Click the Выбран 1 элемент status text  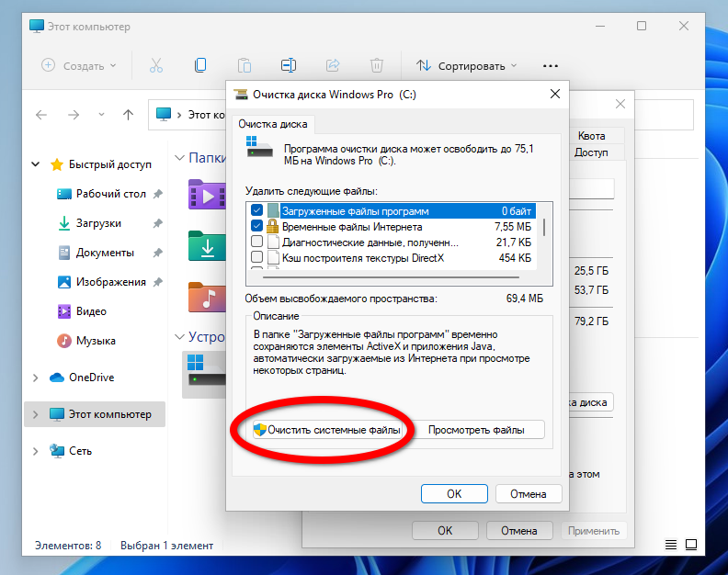pyautogui.click(x=166, y=546)
